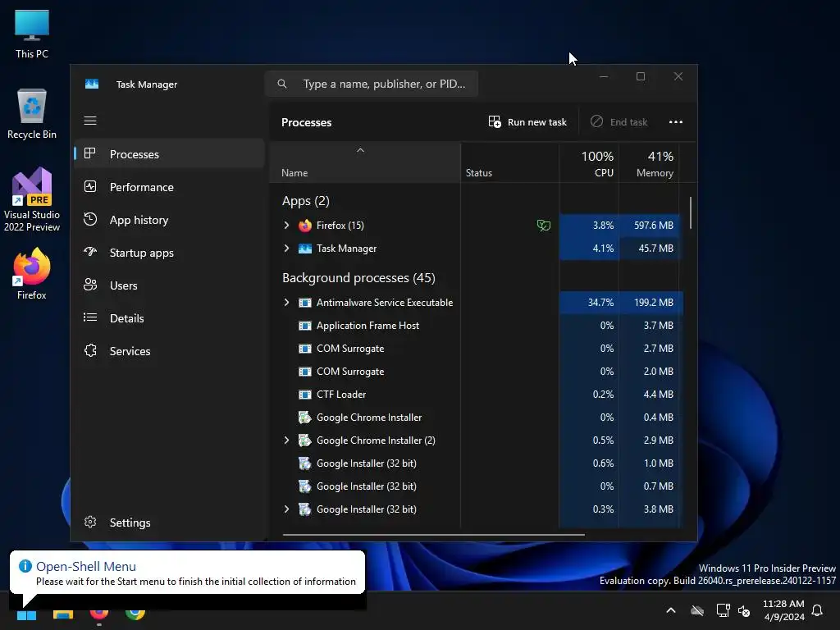This screenshot has width=840, height=630.
Task: Click the Background processes (45) heading
Action: pos(358,278)
